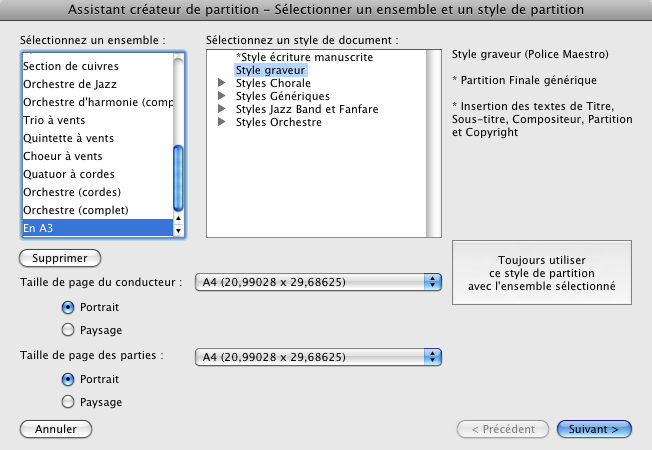Cancel the wizard with Annuler

pyautogui.click(x=56, y=429)
